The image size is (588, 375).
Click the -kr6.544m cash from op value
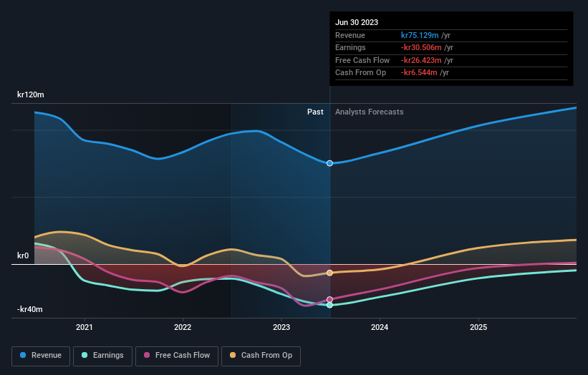click(419, 72)
